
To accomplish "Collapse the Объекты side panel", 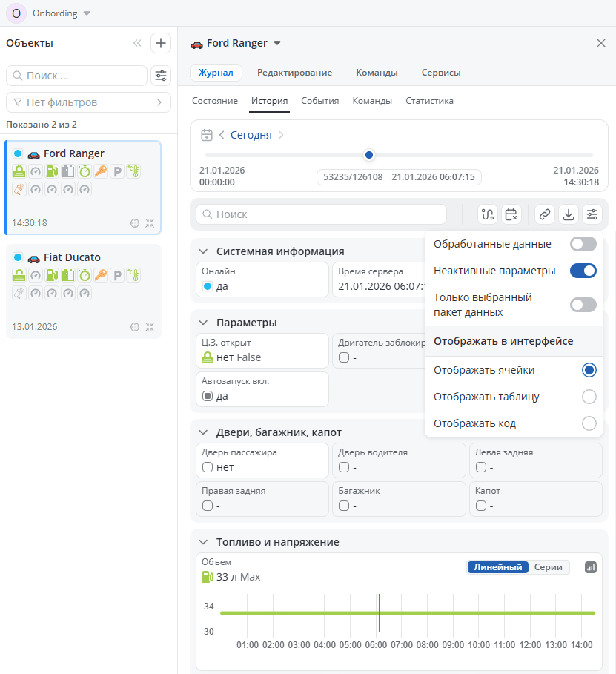I will pos(137,43).
